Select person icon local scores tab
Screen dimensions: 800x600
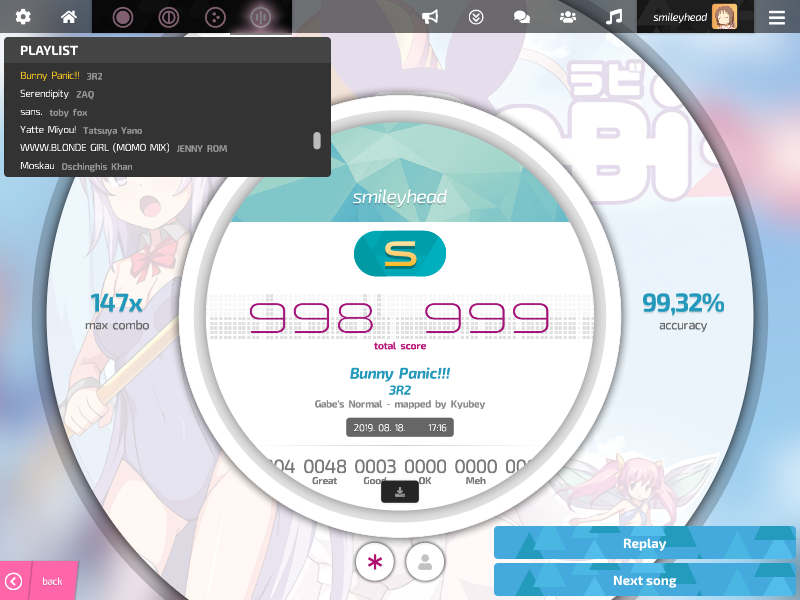coord(424,562)
